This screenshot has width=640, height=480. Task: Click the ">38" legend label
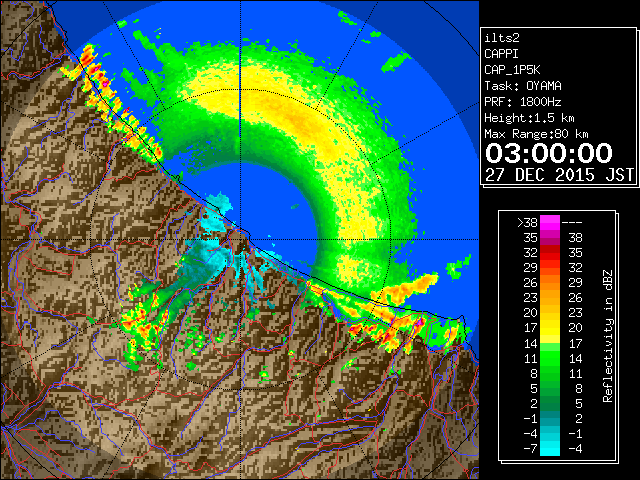(x=527, y=223)
